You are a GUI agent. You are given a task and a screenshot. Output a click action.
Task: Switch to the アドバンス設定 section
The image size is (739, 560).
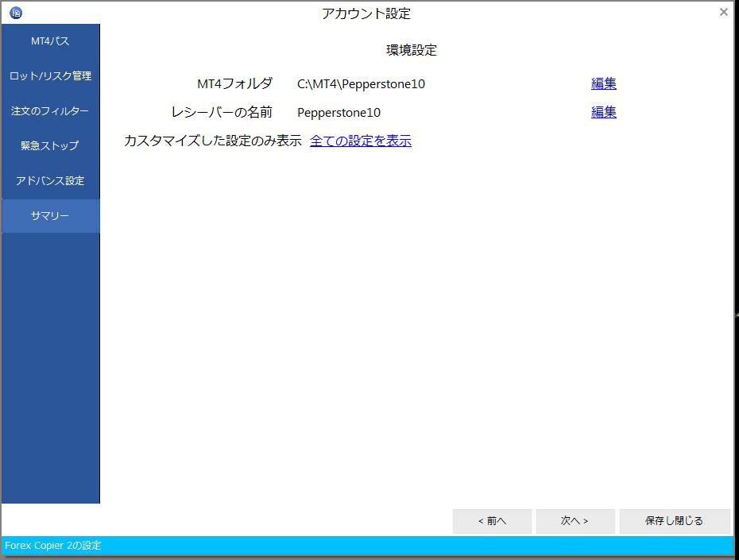pyautogui.click(x=50, y=180)
